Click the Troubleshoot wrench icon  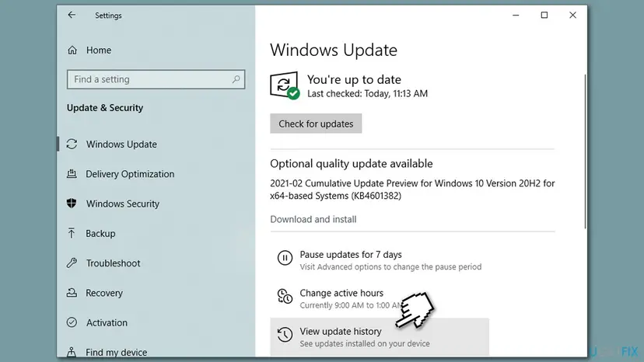pos(72,263)
